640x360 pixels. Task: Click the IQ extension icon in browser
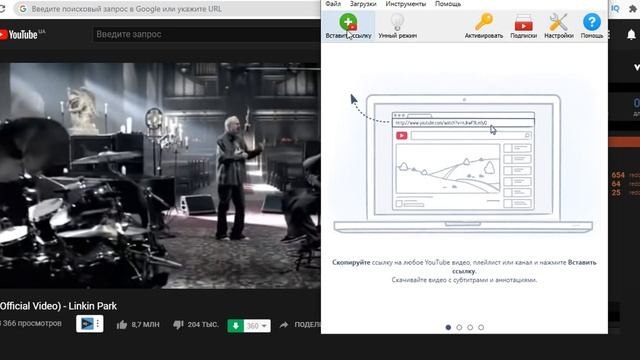click(x=615, y=9)
